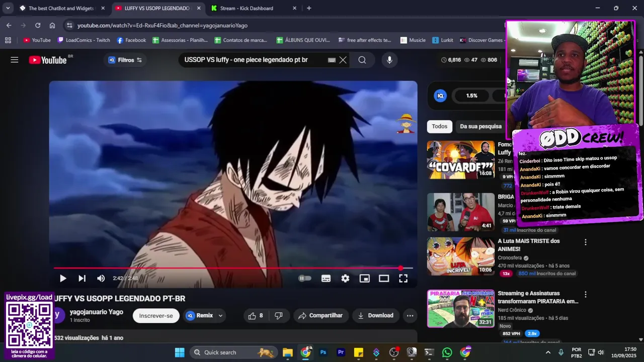Open the Windows Start menu
The width and height of the screenshot is (644, 362).
(x=180, y=352)
